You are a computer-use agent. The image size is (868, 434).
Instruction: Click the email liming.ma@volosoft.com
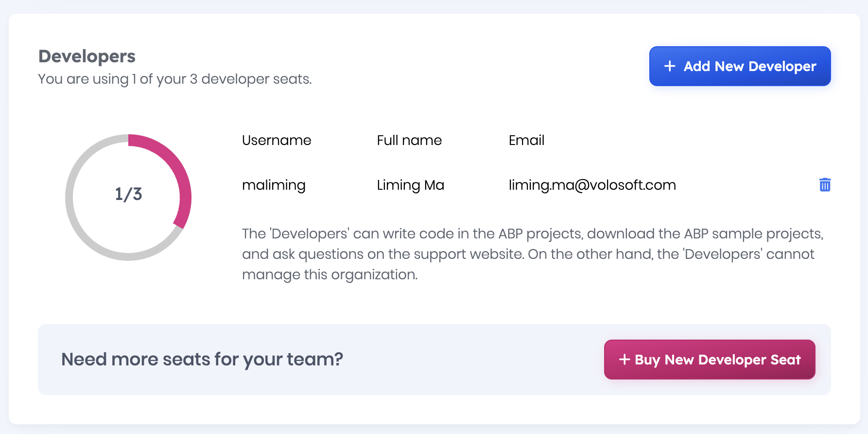click(592, 185)
